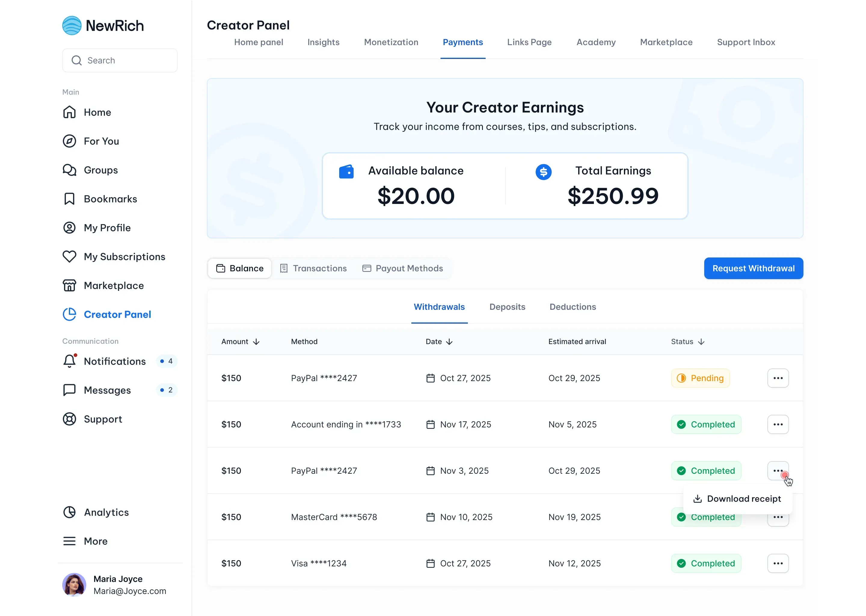Click the More hamburger icon
Image resolution: width=866 pixels, height=616 pixels.
(x=69, y=541)
